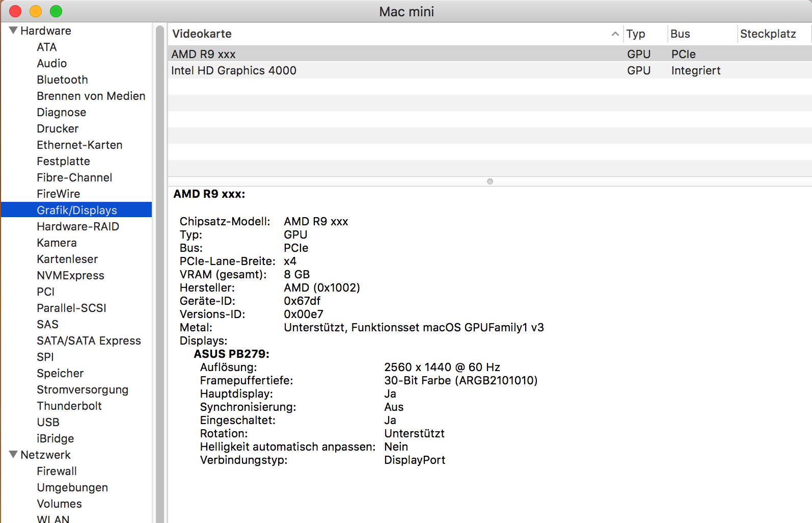Select Volumes under Netzwerk
The width and height of the screenshot is (812, 523).
pos(59,504)
